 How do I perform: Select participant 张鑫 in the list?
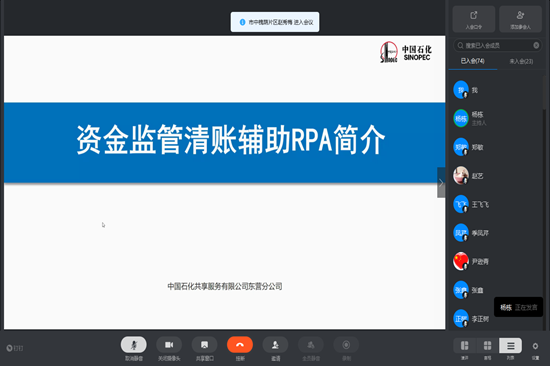click(x=496, y=290)
